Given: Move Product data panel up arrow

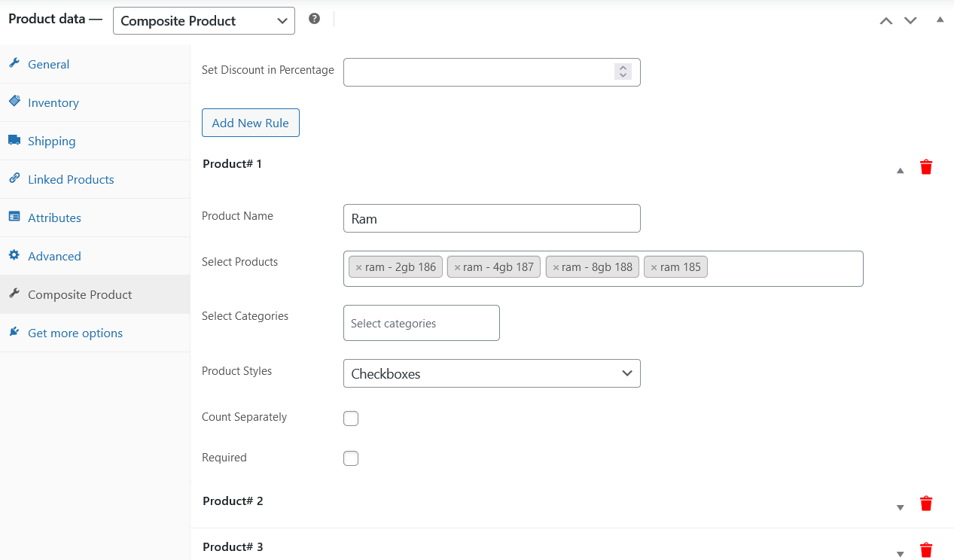Looking at the screenshot, I should pyautogui.click(x=886, y=20).
